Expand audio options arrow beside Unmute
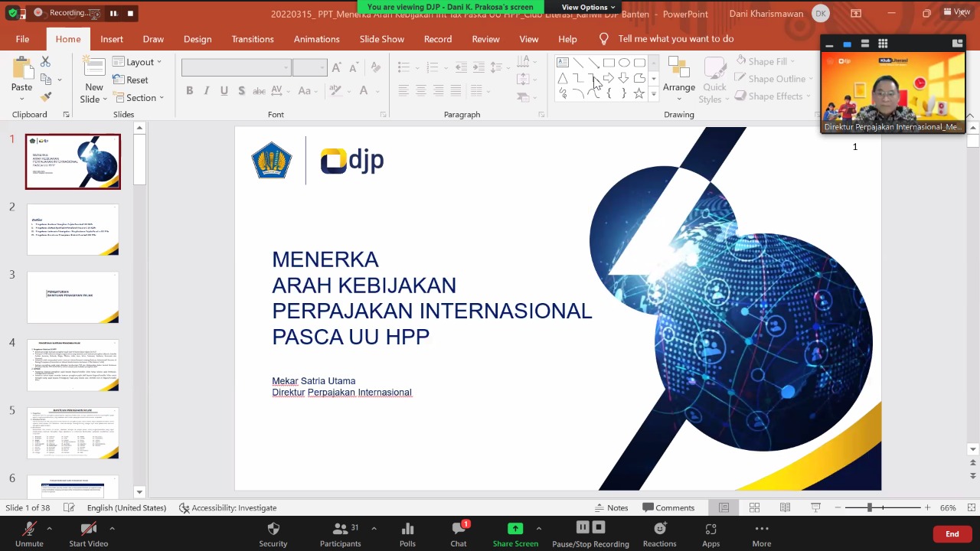 49,528
